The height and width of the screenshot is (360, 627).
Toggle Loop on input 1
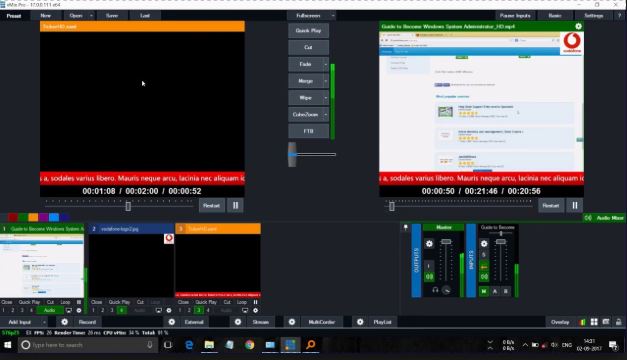point(65,302)
